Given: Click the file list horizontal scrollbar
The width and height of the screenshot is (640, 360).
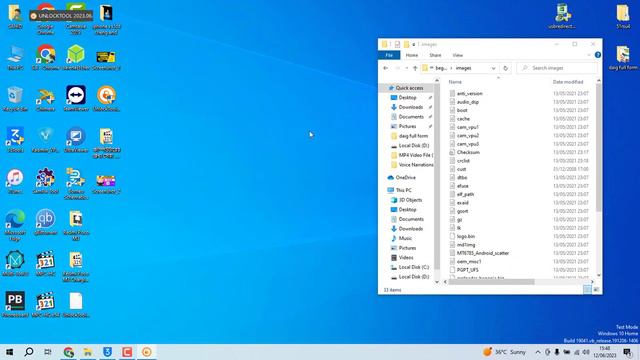Looking at the screenshot, I should 491,282.
